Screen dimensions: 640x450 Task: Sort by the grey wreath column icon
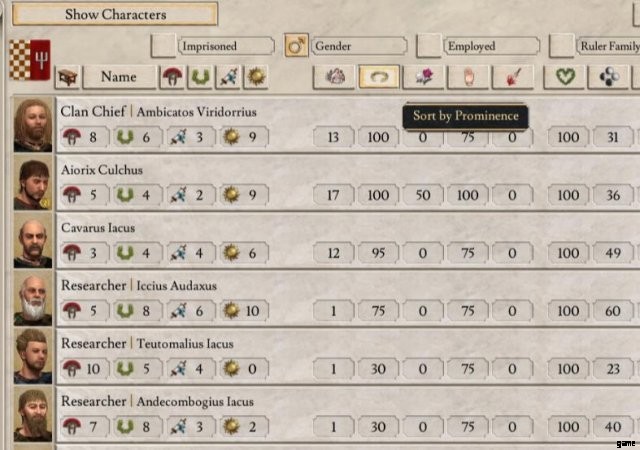333,77
